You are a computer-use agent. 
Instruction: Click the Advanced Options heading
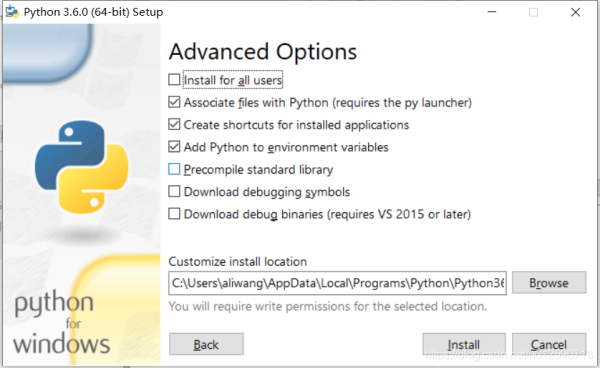click(x=262, y=52)
